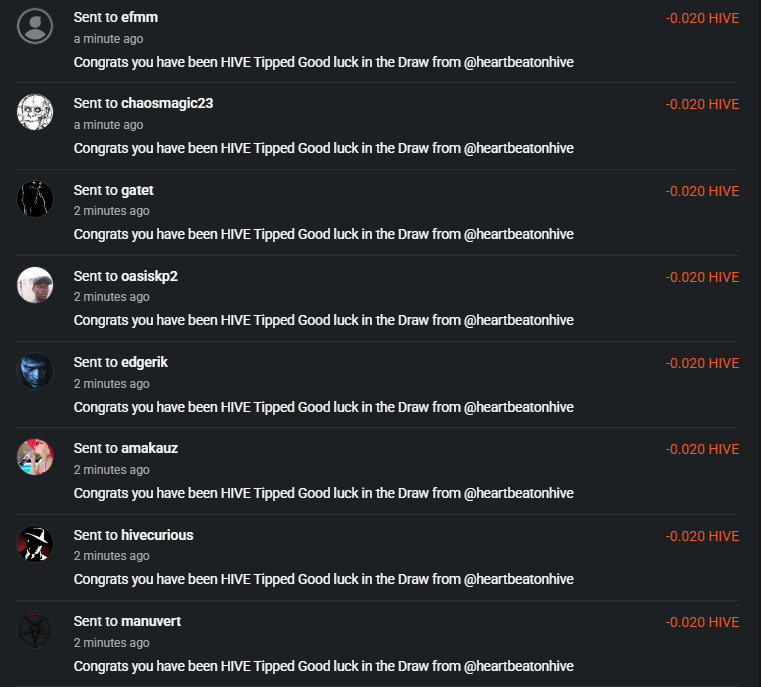Image resolution: width=761 pixels, height=687 pixels.
Task: Click edgerik's blue face avatar
Action: pyautogui.click(x=35, y=371)
